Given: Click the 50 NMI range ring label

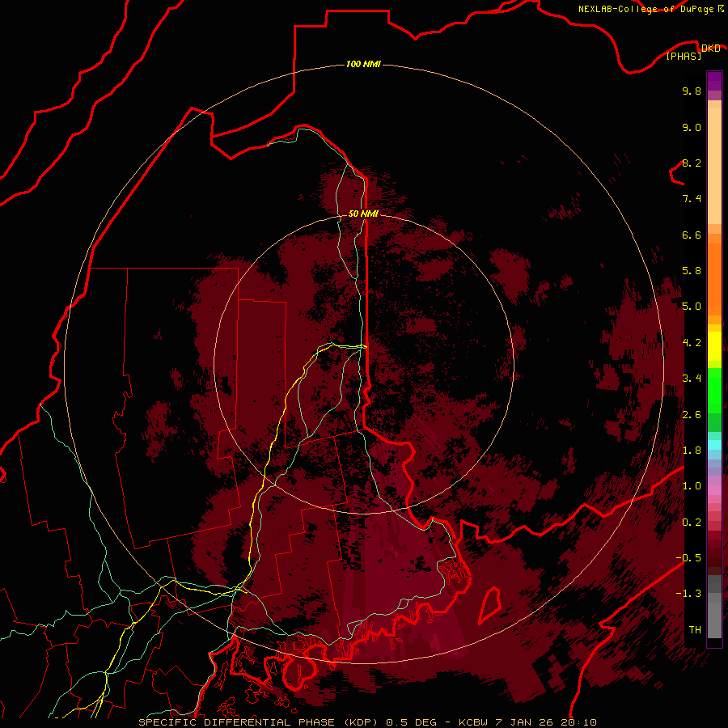Looking at the screenshot, I should [x=363, y=214].
